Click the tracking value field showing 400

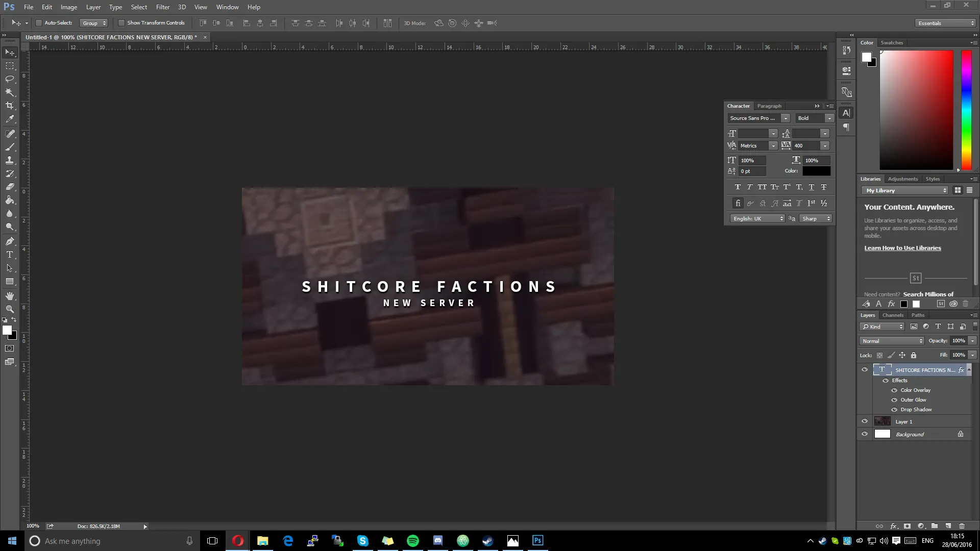806,146
